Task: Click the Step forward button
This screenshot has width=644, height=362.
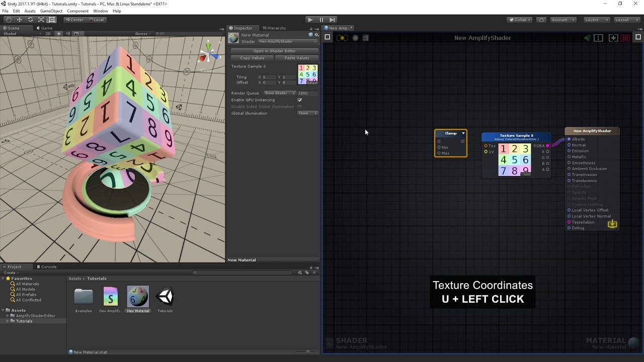Action: [x=332, y=20]
